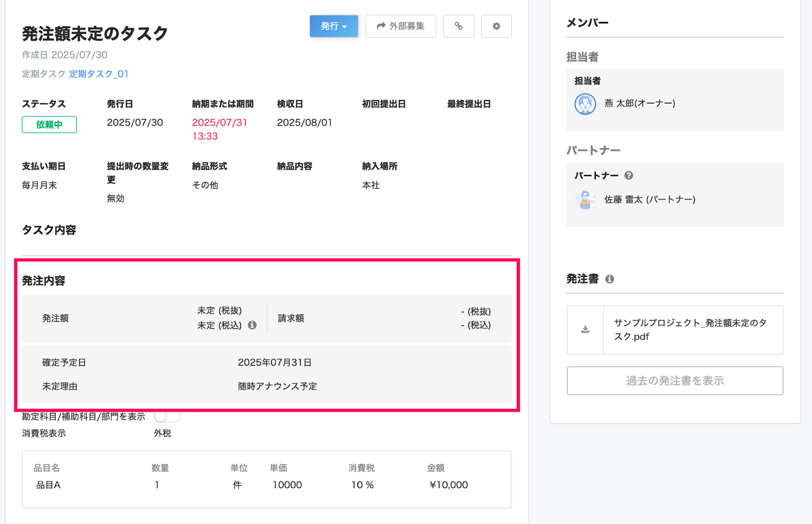Viewport: 812px width, 524px height.
Task: Select the name 佐藤 雷太 (パートナー)
Action: click(x=650, y=200)
